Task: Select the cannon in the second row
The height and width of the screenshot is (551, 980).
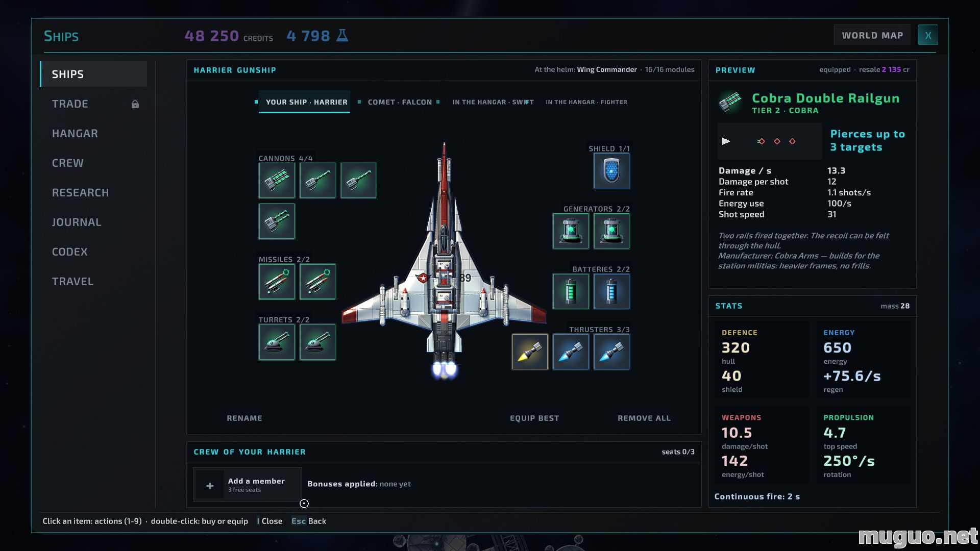Action: point(277,221)
